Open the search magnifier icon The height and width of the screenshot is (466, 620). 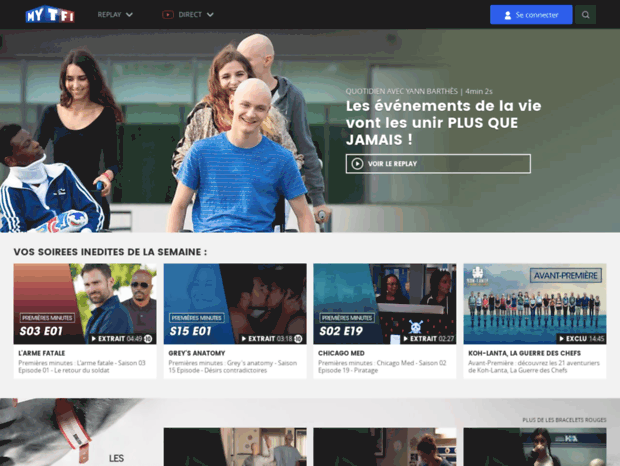pos(585,15)
